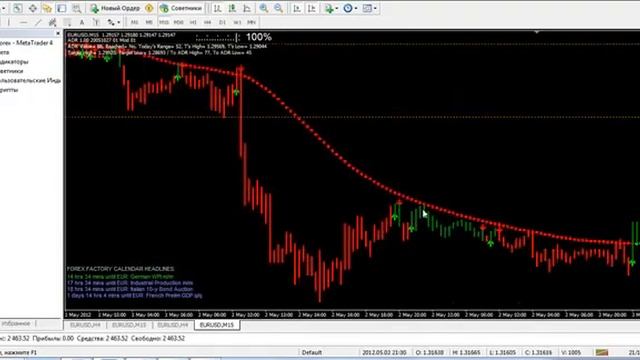Open the Market Watch window icon
Image resolution: width=640 pixels, height=360 pixels.
[18, 8]
